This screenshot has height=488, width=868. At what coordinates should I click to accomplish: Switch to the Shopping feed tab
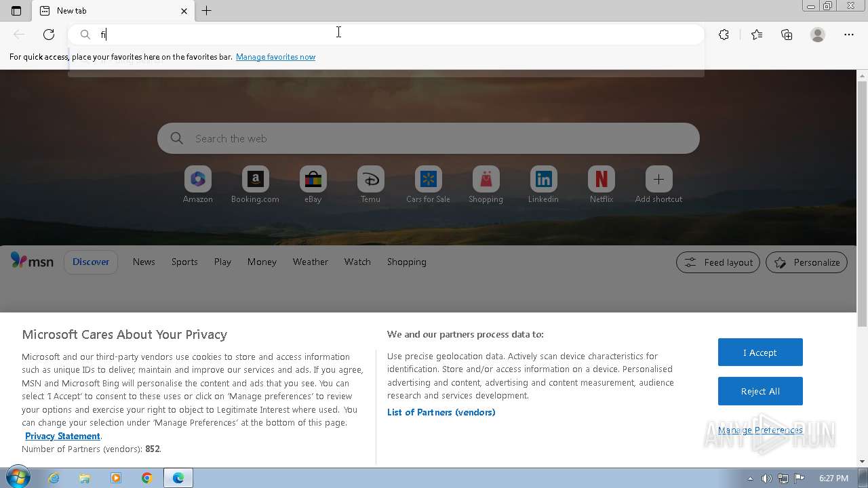(x=406, y=262)
